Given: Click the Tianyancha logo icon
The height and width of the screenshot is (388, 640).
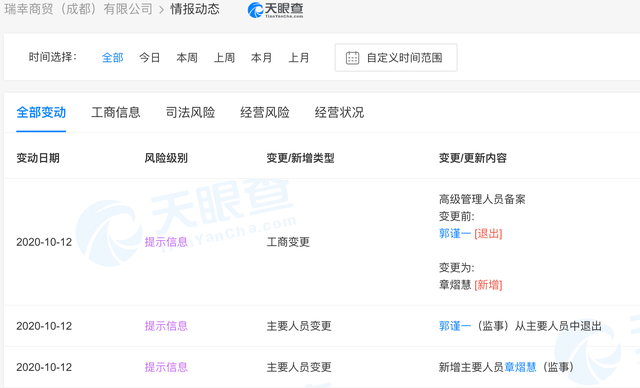Looking at the screenshot, I should (276, 10).
